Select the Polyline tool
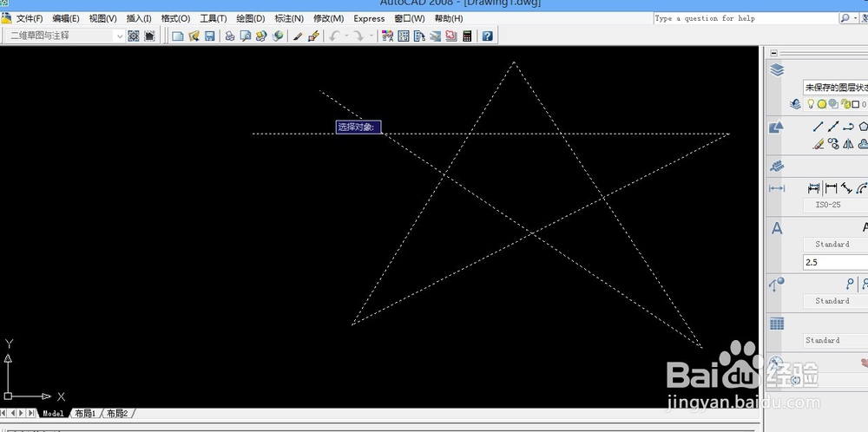 848,127
